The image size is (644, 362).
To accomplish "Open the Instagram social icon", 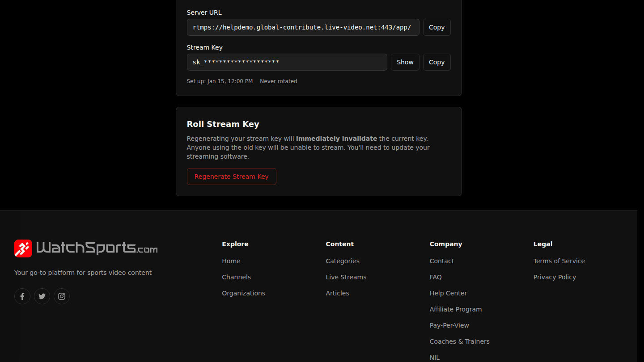I will tap(62, 296).
